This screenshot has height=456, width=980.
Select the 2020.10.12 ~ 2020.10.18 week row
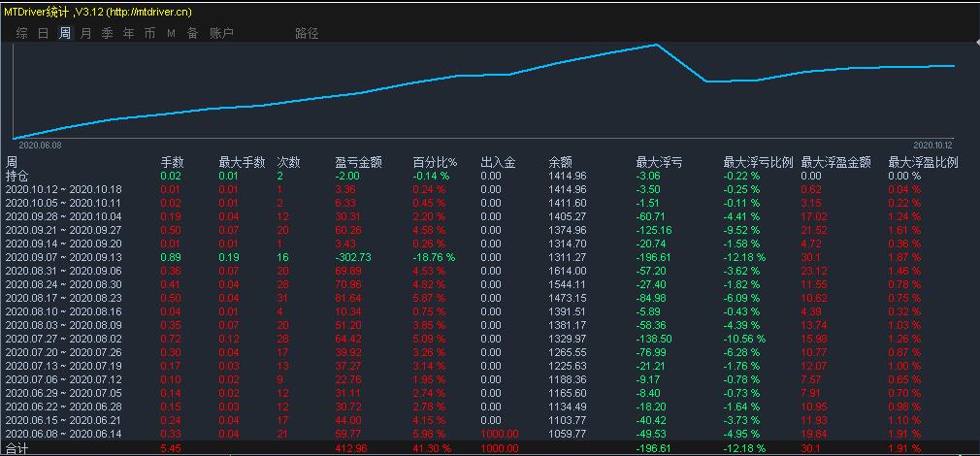click(x=490, y=189)
